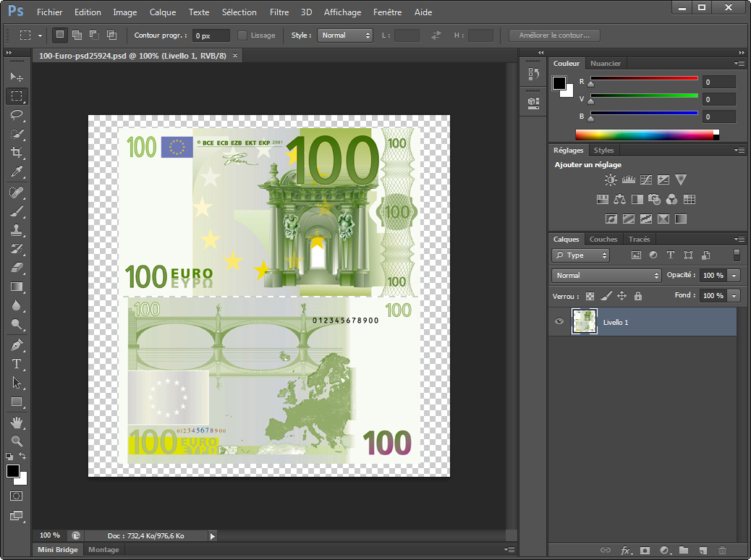Open Couleur panel options menu
This screenshot has width=751, height=560.
(739, 63)
